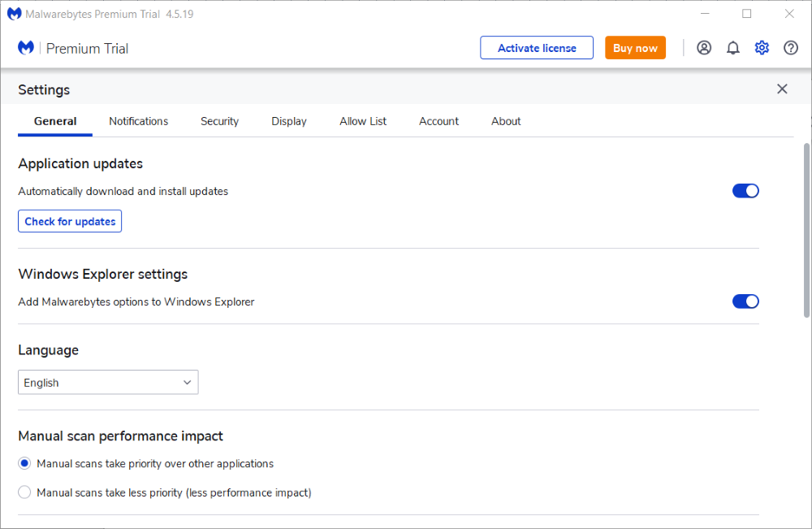Maximize the Malwarebytes window
812x529 pixels.
(747, 14)
